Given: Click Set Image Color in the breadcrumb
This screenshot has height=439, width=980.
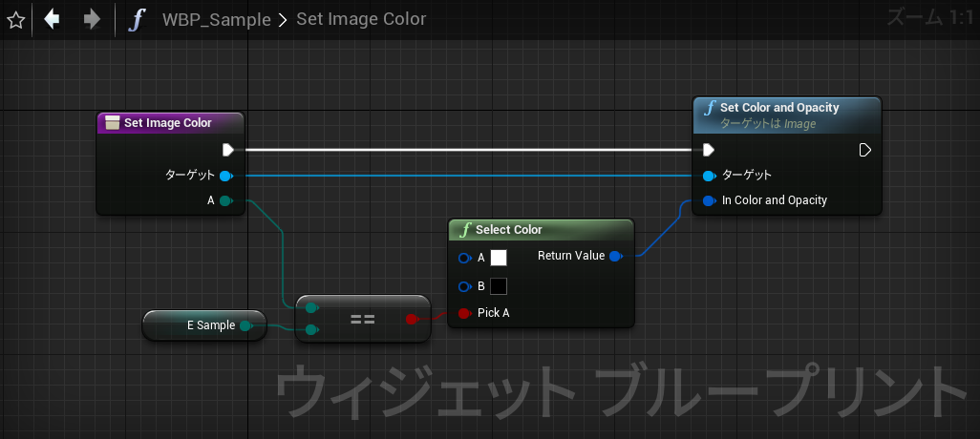Looking at the screenshot, I should pyautogui.click(x=361, y=19).
